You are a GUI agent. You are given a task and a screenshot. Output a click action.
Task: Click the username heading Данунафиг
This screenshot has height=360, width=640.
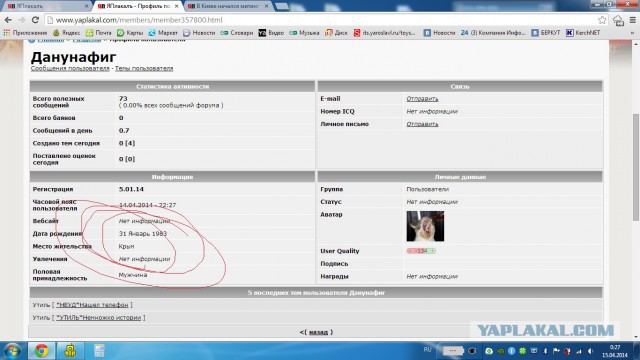click(73, 57)
